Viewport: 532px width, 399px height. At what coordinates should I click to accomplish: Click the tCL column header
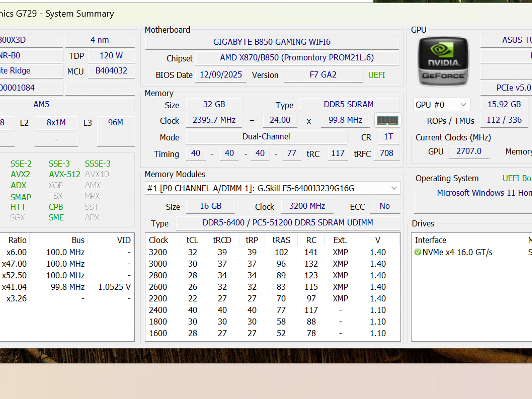pos(192,240)
